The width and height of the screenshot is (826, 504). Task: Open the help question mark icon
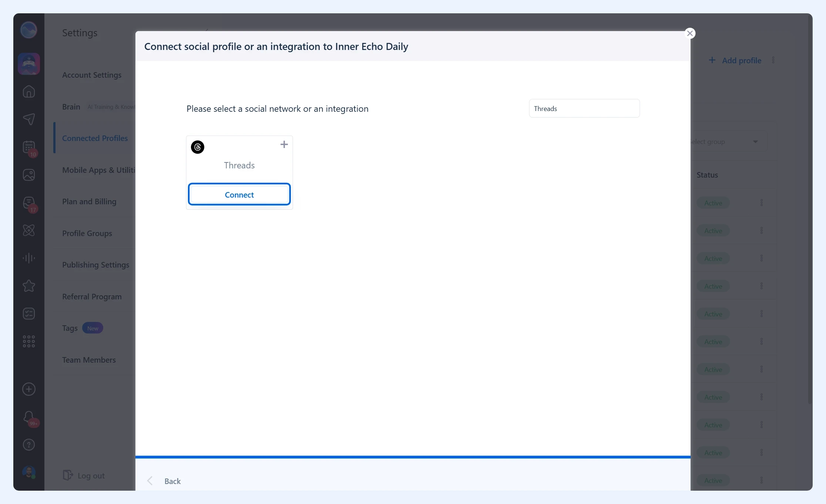coord(29,445)
